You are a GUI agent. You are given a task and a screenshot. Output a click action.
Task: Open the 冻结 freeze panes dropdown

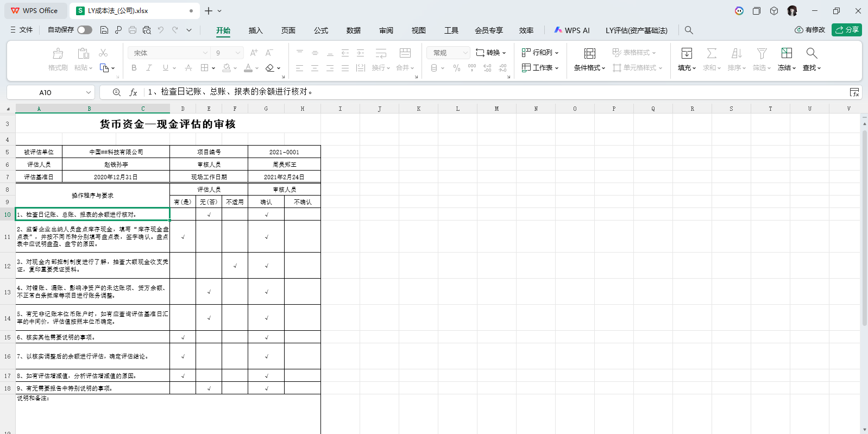point(787,68)
